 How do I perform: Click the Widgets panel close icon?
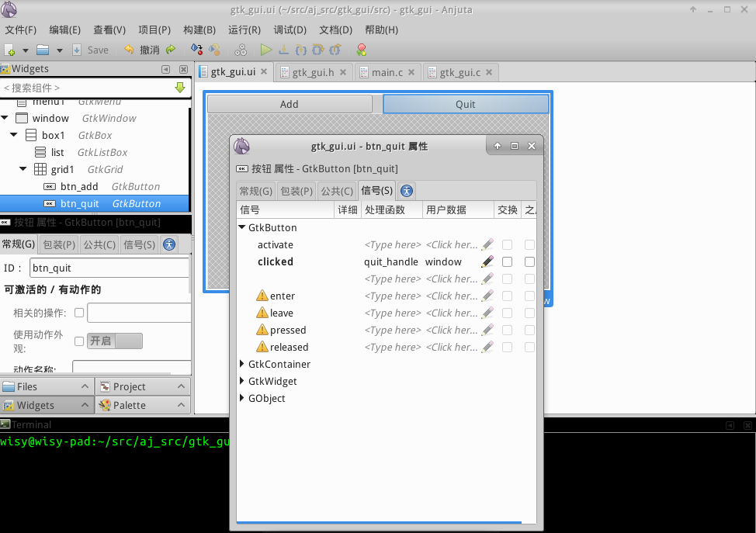click(183, 69)
